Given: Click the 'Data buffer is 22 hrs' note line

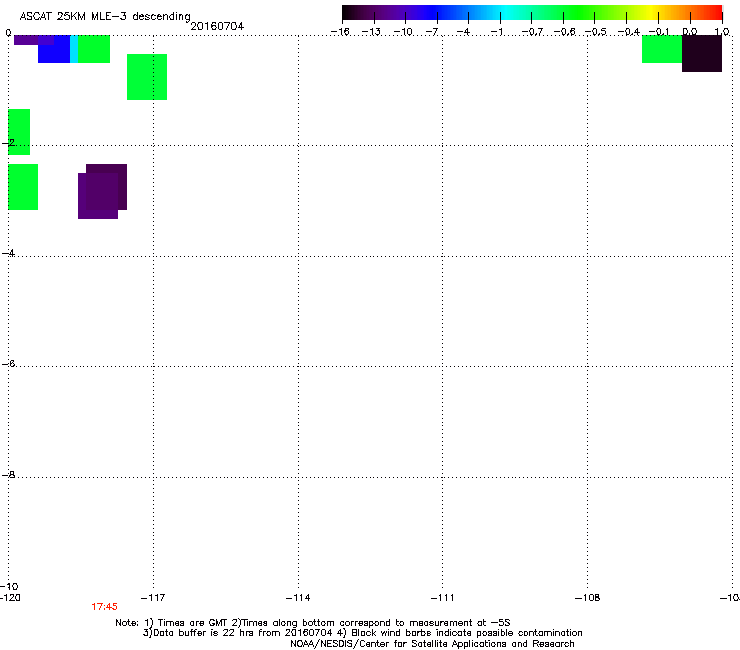Looking at the screenshot, I should [362, 633].
